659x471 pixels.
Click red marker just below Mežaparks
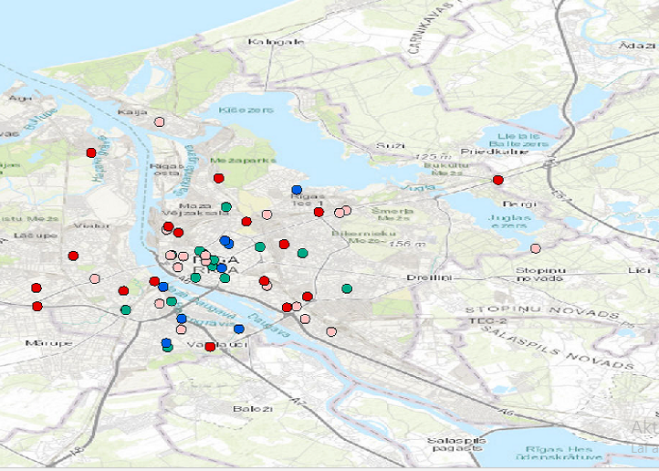(x=218, y=178)
